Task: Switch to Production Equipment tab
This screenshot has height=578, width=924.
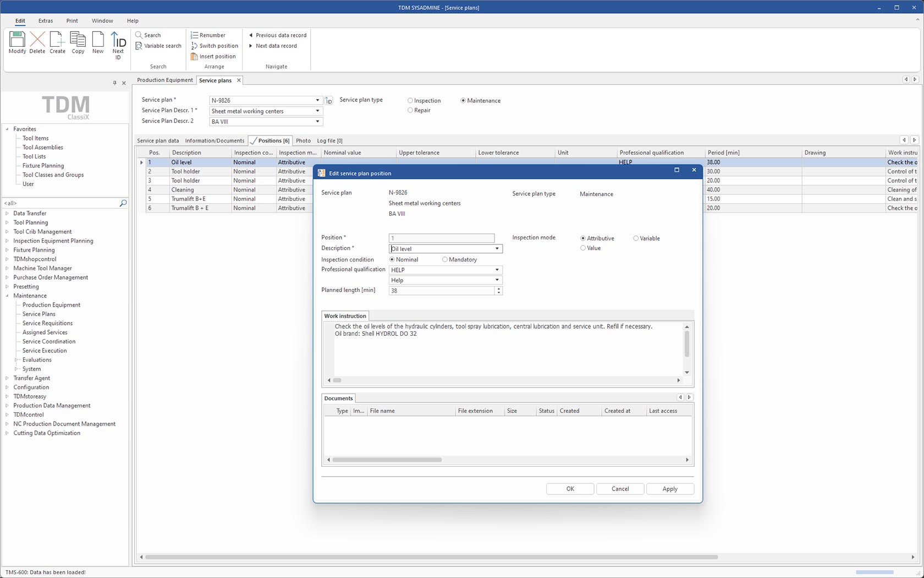Action: coord(165,80)
